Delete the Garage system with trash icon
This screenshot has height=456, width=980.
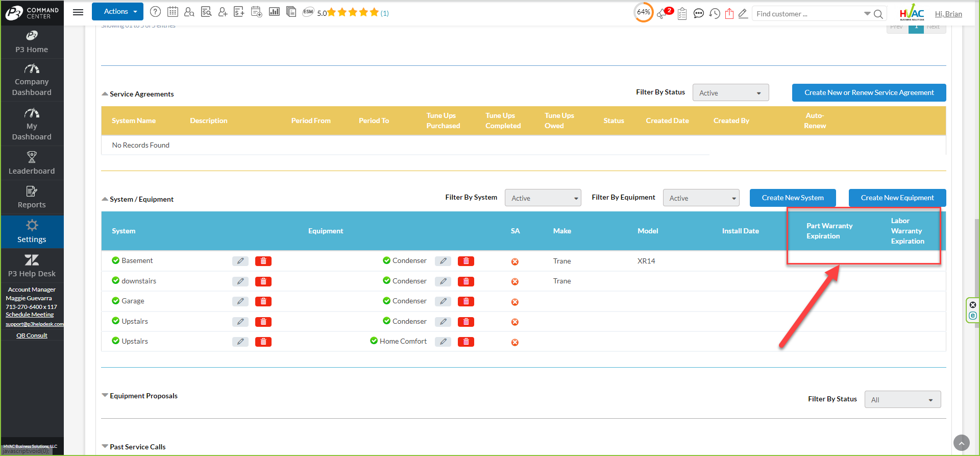(x=263, y=301)
